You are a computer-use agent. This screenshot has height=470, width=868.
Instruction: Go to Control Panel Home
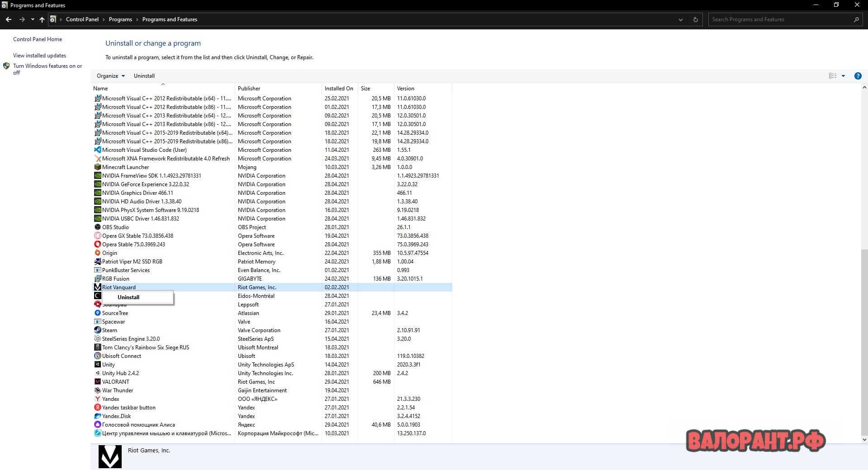[x=38, y=39]
